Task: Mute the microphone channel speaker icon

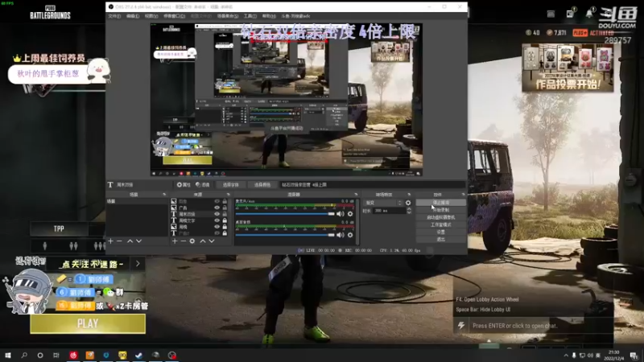Action: click(341, 214)
